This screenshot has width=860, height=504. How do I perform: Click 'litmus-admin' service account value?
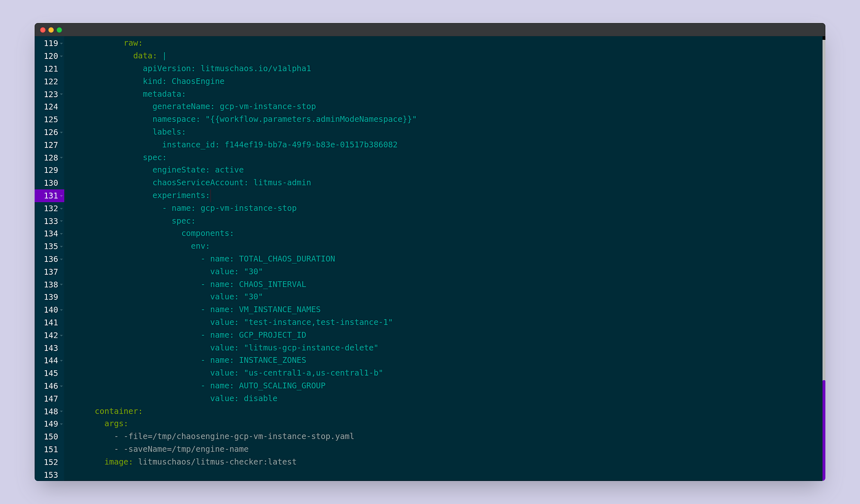point(282,183)
